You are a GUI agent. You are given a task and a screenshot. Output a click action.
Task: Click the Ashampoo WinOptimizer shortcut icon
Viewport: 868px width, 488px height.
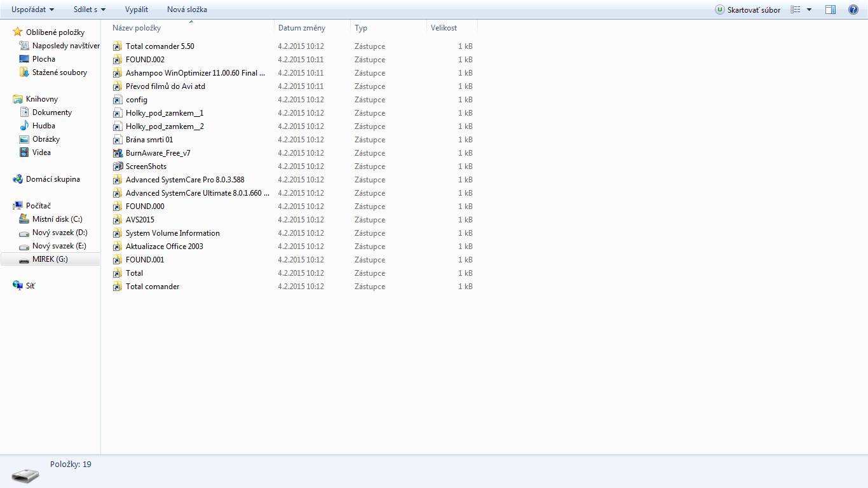117,73
